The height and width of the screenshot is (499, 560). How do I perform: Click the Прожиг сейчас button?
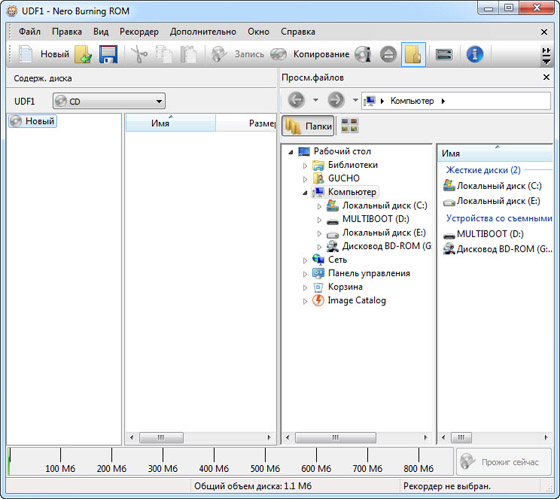click(504, 462)
